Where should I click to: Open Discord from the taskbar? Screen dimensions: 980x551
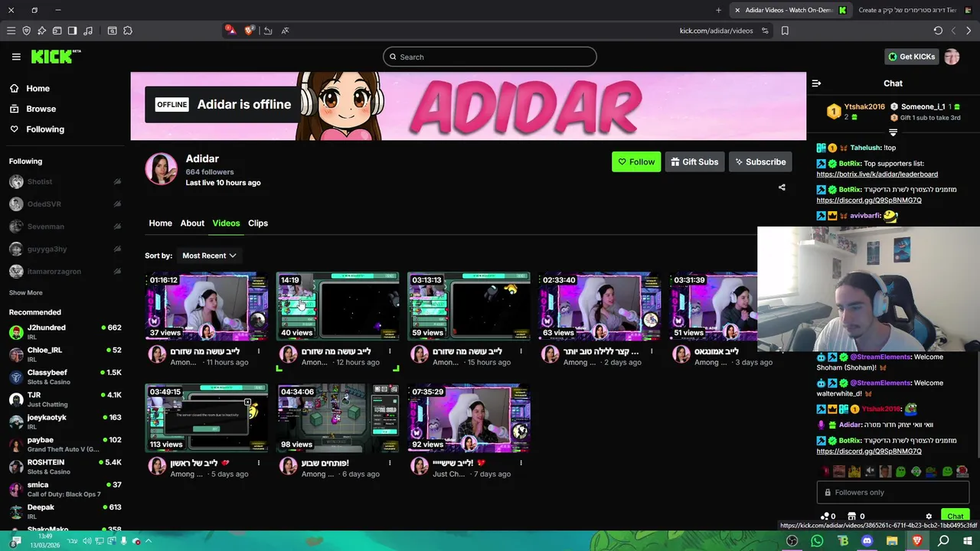tap(867, 541)
